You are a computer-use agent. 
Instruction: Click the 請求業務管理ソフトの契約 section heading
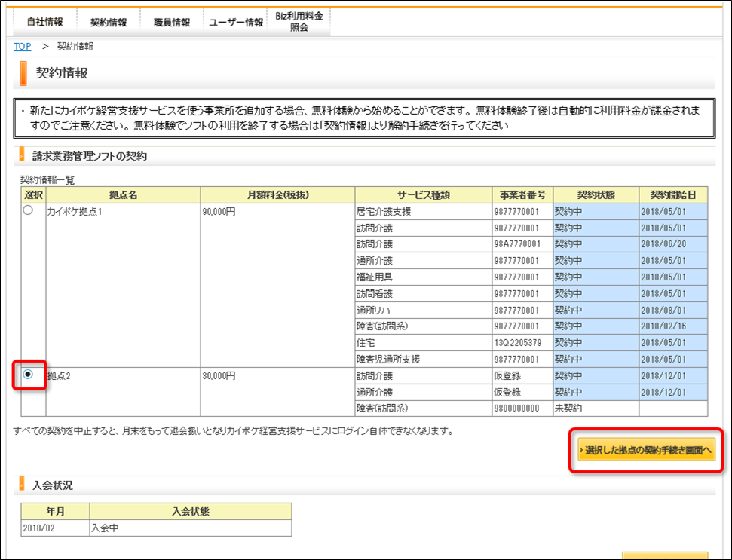pyautogui.click(x=89, y=156)
